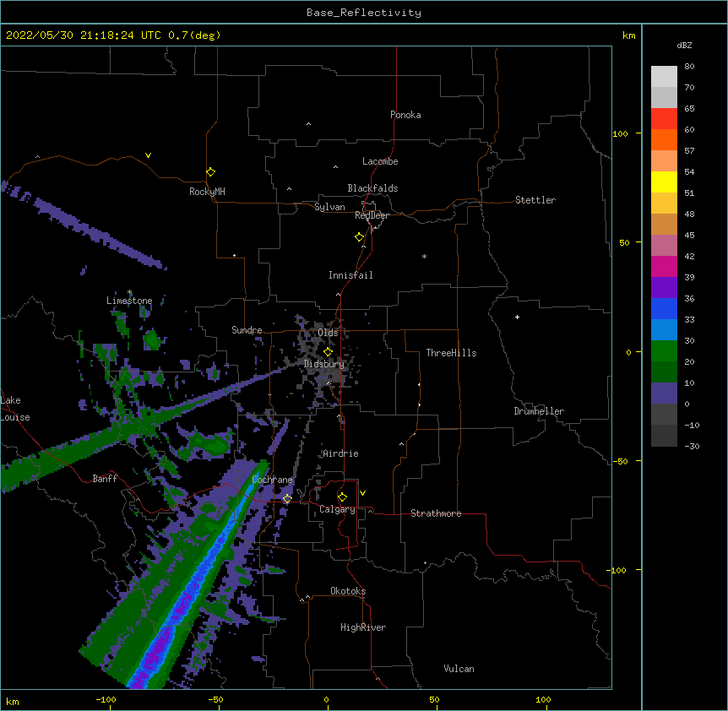Viewport: 728px width, 711px height.
Task: Click the dBZ legend heading
Action: [x=684, y=46]
